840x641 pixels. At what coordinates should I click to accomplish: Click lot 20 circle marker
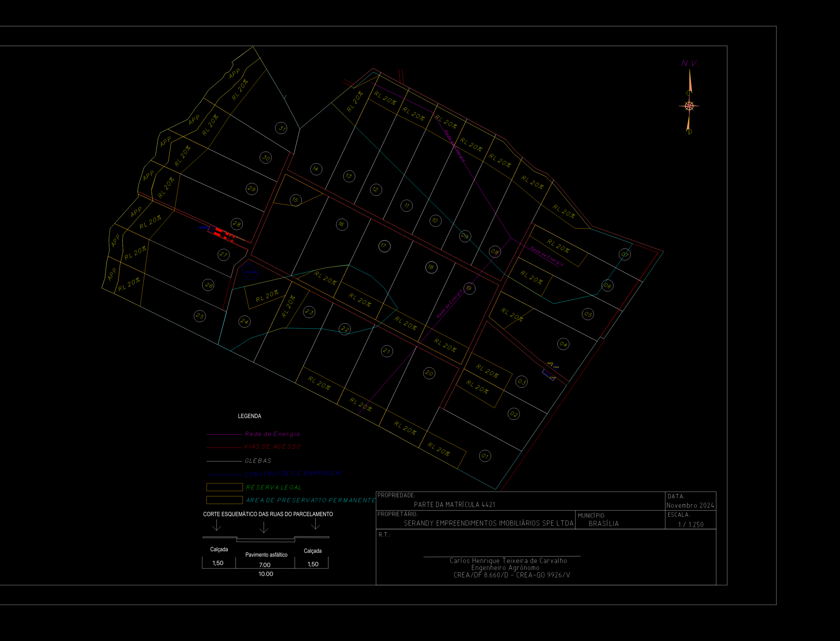coord(430,373)
